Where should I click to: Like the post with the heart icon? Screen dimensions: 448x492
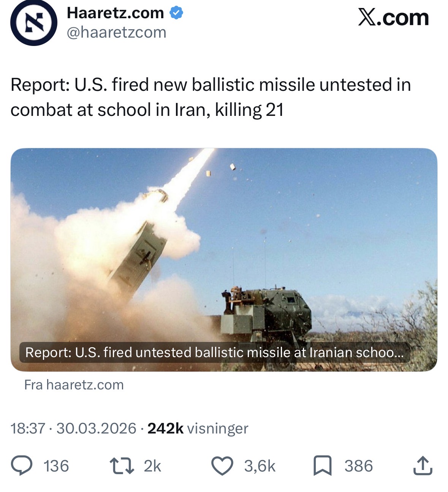pos(222,466)
